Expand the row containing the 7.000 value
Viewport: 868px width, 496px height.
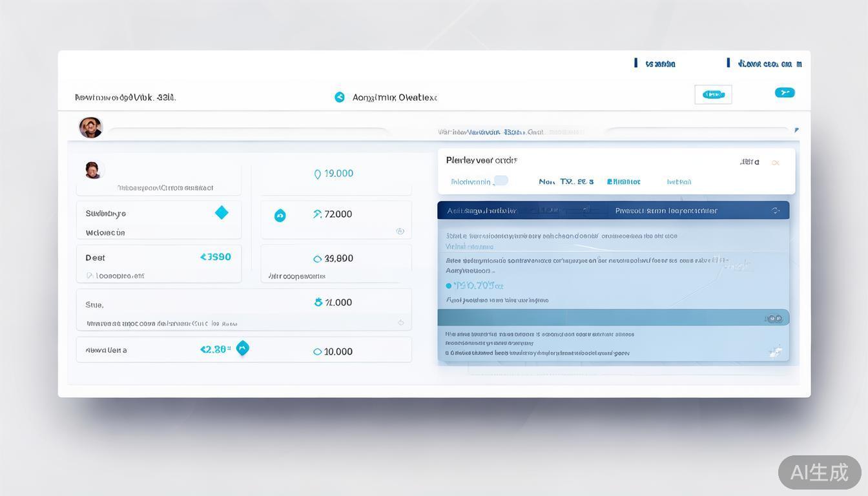coord(400,322)
